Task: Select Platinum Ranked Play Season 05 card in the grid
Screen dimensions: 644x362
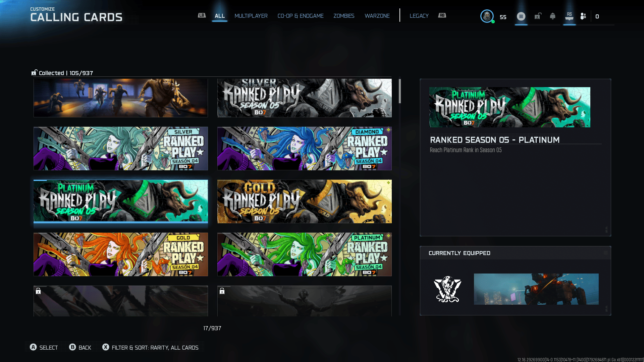Action: [121, 201]
